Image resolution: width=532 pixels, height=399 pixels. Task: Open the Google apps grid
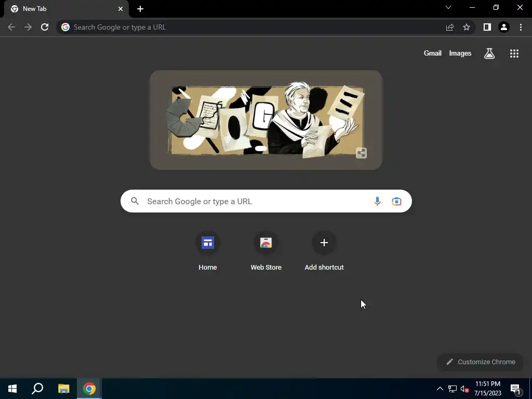tap(514, 54)
